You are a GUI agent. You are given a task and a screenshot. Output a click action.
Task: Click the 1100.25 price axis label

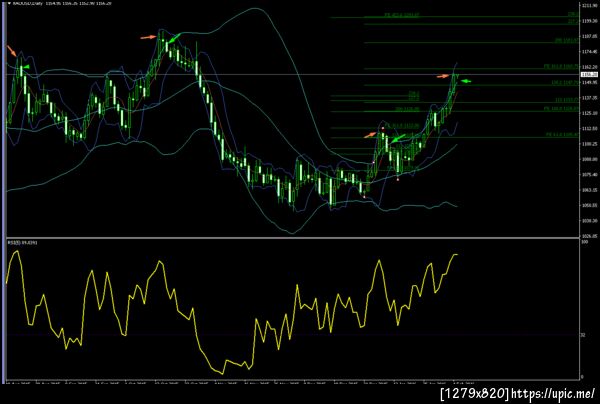pos(589,144)
